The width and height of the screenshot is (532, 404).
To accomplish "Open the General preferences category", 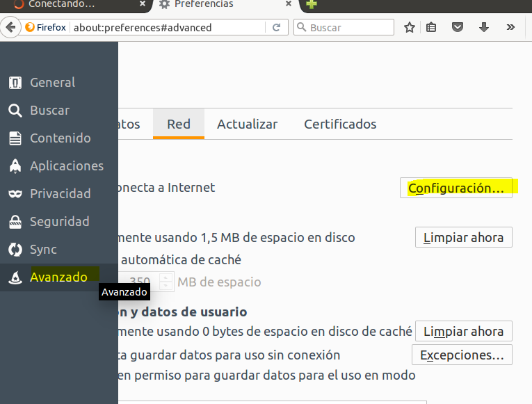I will [59, 83].
